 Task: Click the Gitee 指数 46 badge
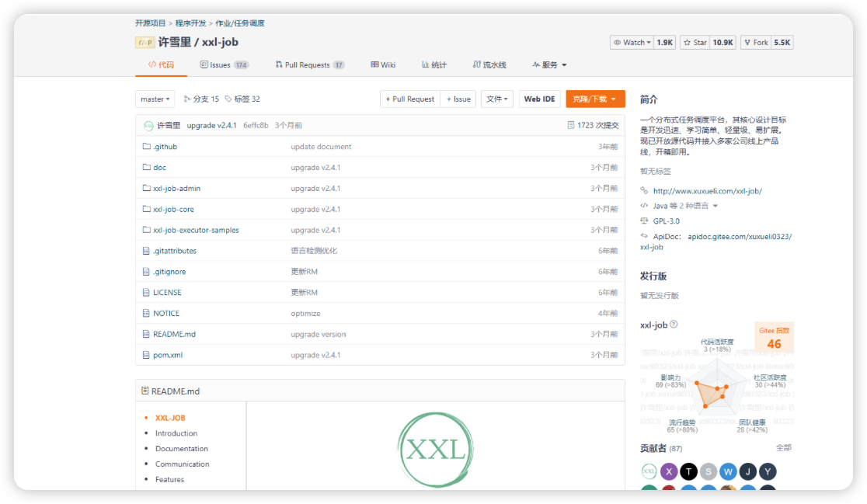[774, 337]
